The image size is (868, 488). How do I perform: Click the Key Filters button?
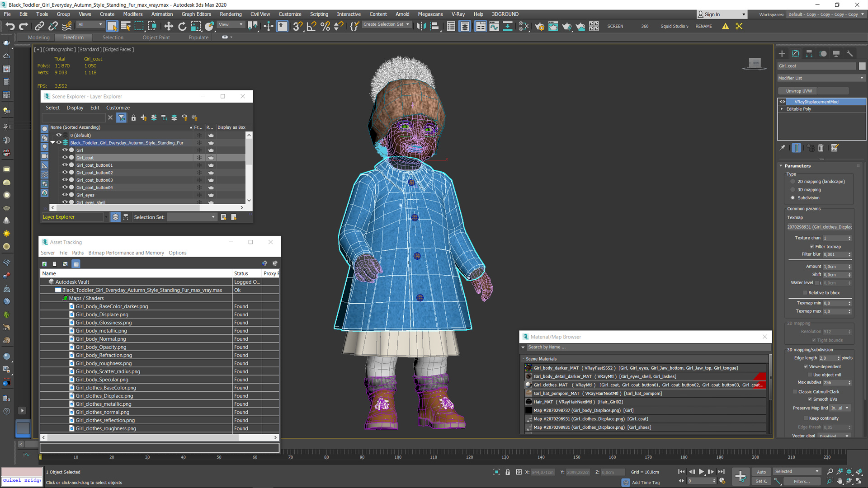[802, 481]
